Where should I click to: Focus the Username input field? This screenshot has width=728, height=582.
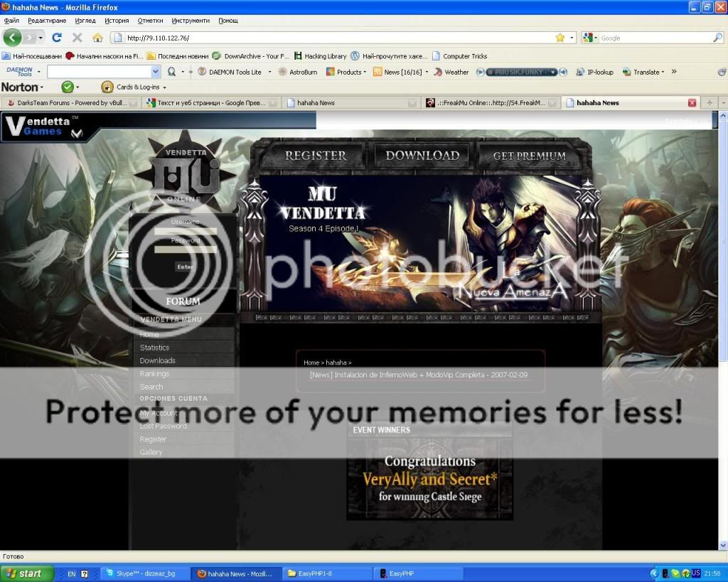[186, 231]
